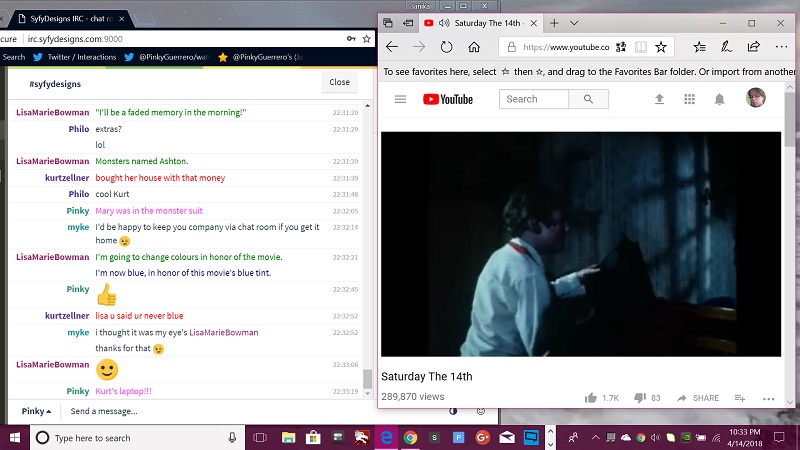
Task: Refresh the Edge page
Action: (446, 47)
